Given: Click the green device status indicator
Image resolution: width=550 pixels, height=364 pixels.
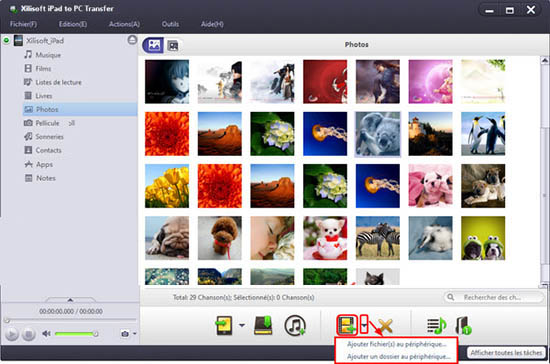Looking at the screenshot, I should coord(6,41).
